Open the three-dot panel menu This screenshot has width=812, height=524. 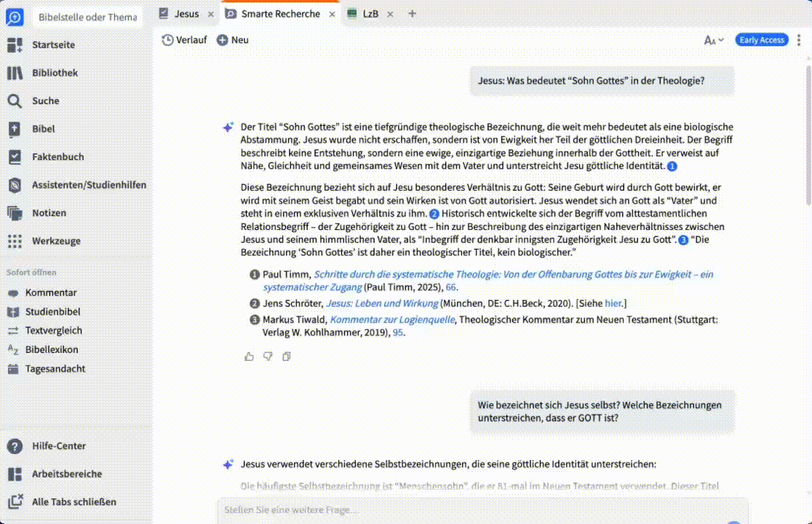[799, 40]
